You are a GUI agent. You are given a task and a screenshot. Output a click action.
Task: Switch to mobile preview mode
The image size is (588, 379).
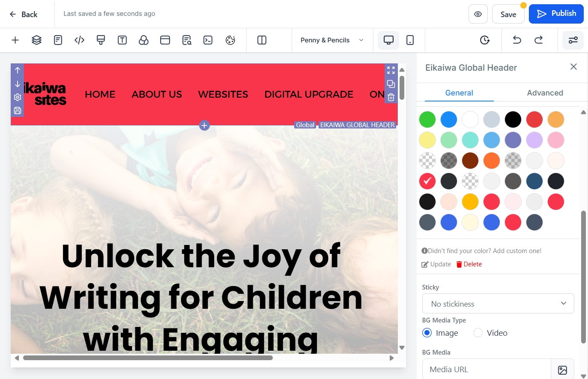tap(410, 40)
